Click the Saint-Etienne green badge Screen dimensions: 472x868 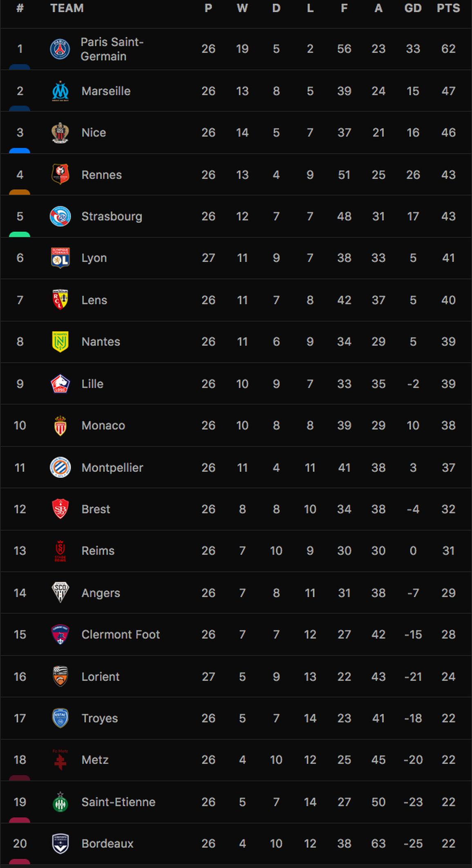coord(60,801)
